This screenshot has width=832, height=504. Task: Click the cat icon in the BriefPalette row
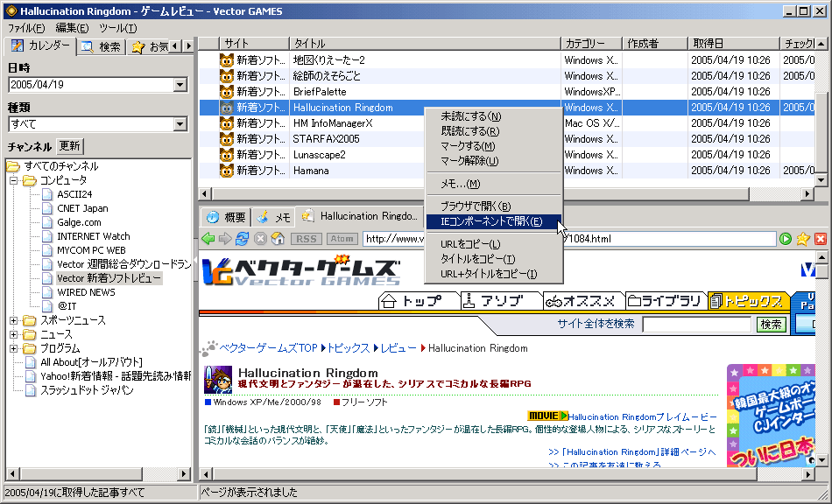click(x=227, y=92)
